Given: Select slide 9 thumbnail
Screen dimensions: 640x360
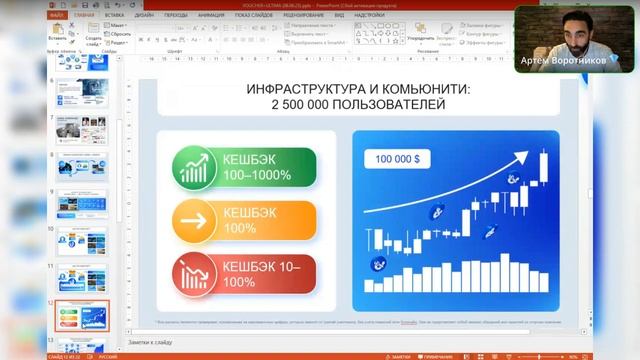Looking at the screenshot, I should (82, 204).
